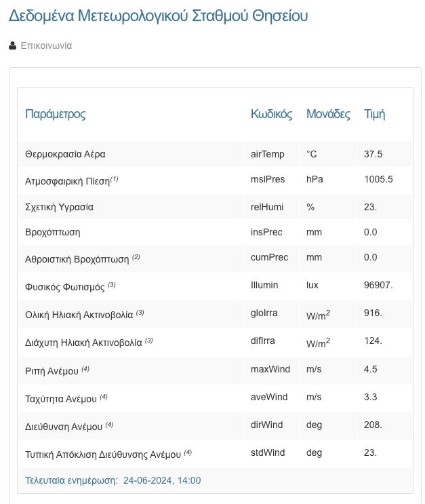Click the relHumi code cell
Viewport: 425px width, 504px height.
(267, 207)
